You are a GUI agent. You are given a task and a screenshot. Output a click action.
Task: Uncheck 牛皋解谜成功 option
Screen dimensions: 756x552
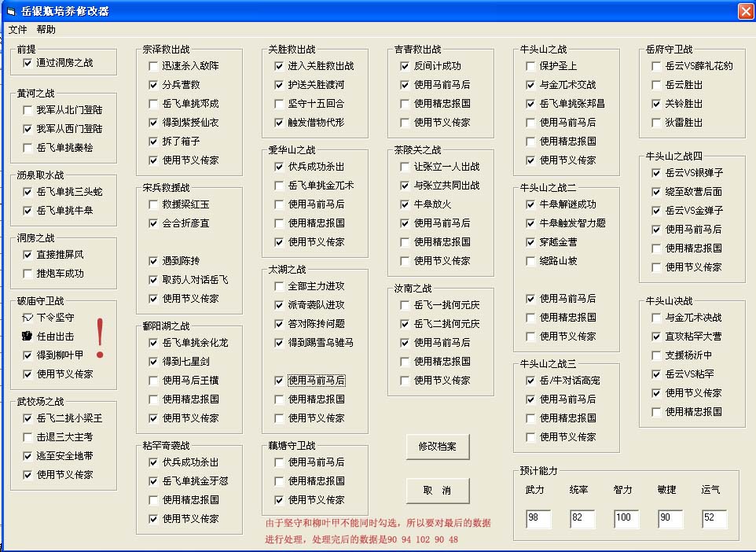[530, 204]
